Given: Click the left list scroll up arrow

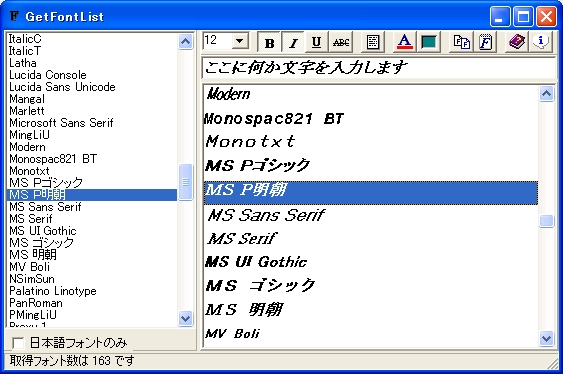Looking at the screenshot, I should [185, 42].
